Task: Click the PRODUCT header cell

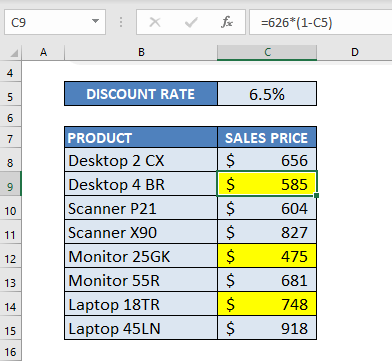Action: 141,137
